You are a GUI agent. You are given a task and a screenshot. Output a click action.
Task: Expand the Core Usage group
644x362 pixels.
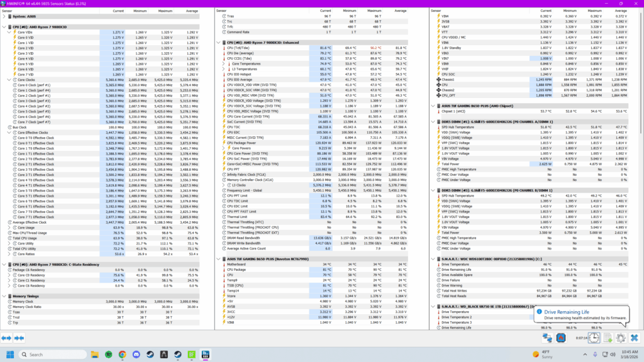9,228
